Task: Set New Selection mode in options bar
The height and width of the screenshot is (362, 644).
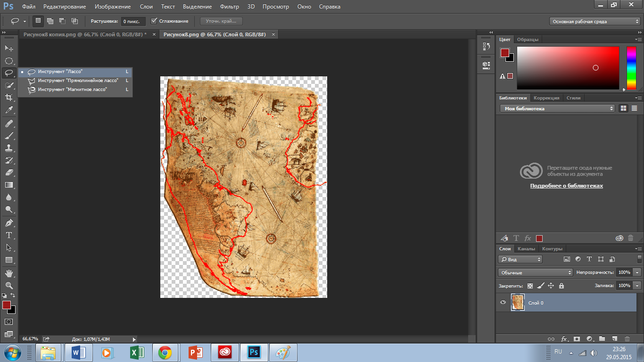Action: pyautogui.click(x=38, y=21)
